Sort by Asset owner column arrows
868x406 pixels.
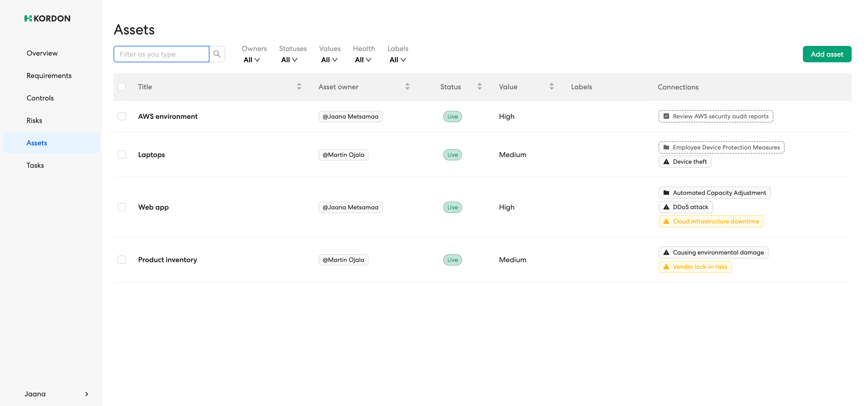coord(407,86)
